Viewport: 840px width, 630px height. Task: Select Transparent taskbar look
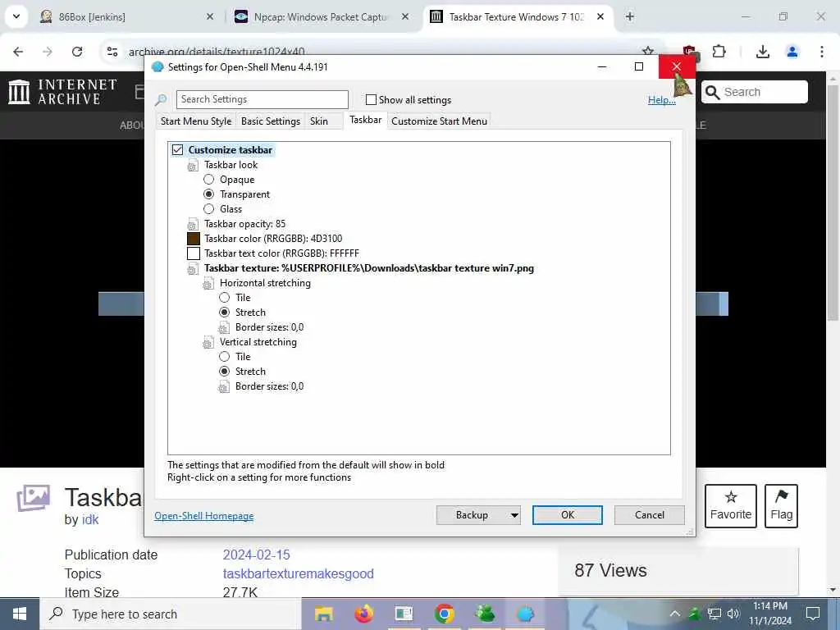(209, 194)
